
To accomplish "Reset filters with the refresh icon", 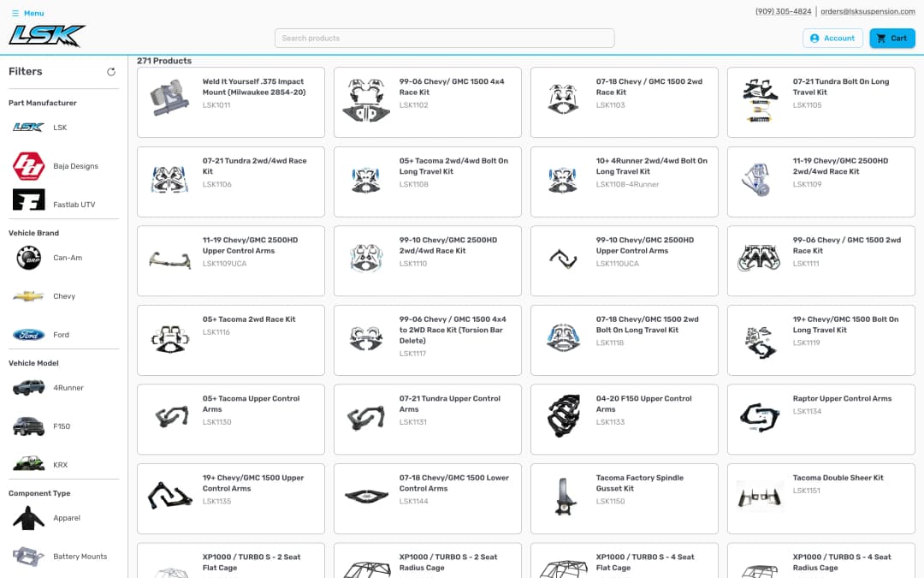I will (110, 72).
